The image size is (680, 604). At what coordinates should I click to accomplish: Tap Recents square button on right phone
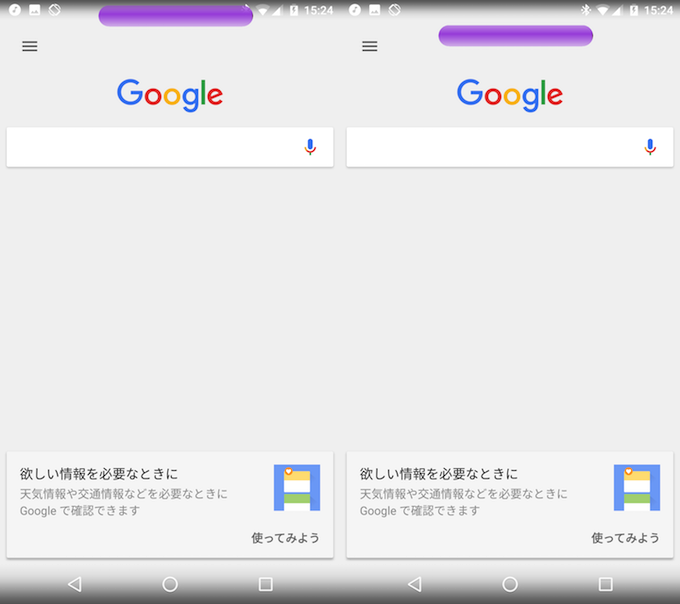coord(605,584)
